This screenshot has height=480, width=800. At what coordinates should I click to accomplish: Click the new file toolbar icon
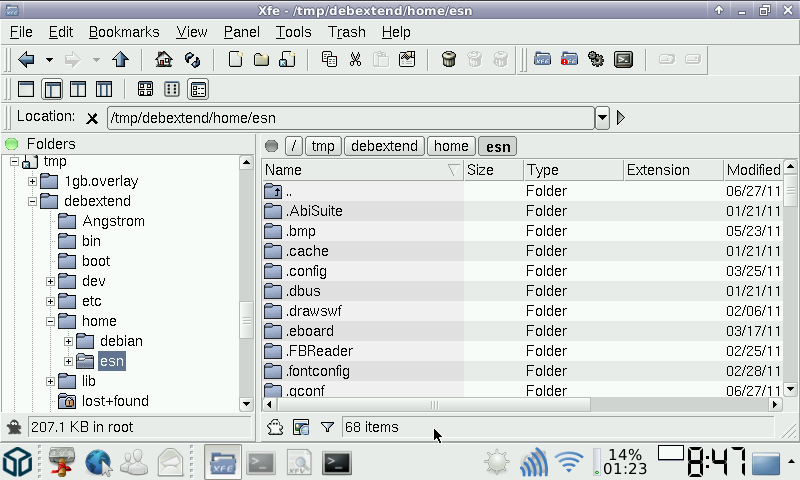236,59
